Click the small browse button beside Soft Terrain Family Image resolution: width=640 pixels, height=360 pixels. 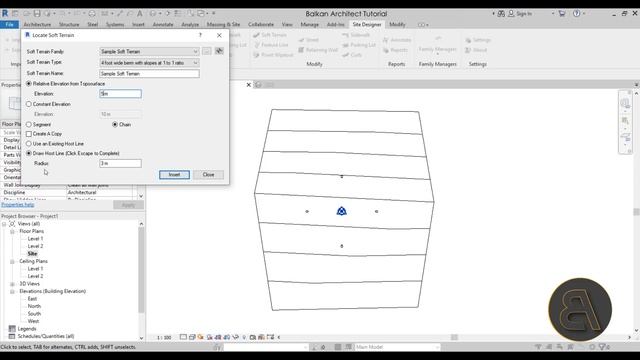[207, 51]
